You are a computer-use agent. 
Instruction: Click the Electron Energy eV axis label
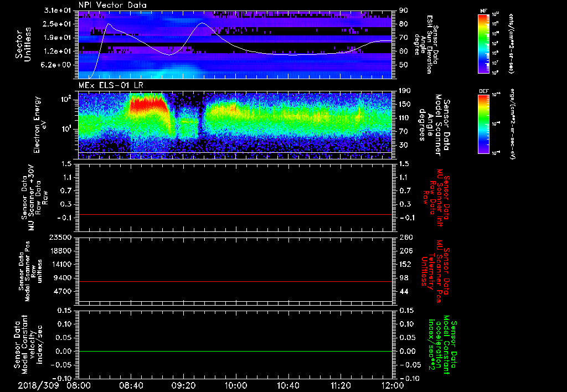[x=40, y=125]
